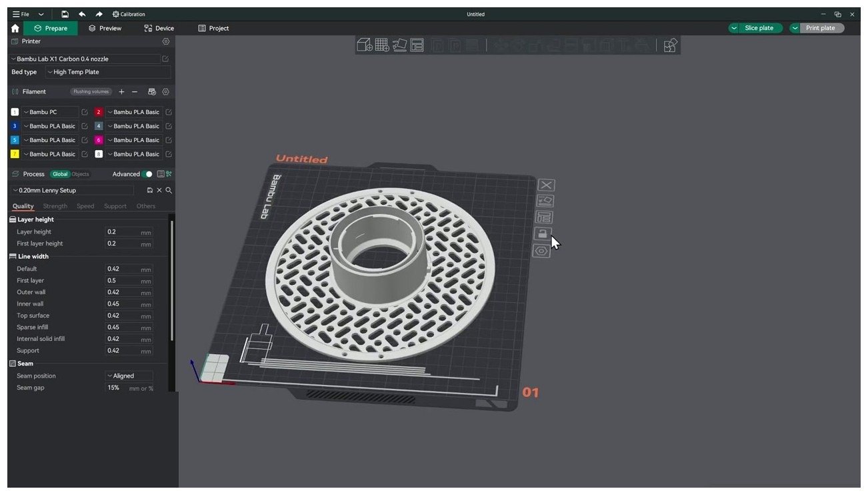Viewport: 868px width, 495px height.
Task: Open the Quality settings tab
Action: (23, 206)
